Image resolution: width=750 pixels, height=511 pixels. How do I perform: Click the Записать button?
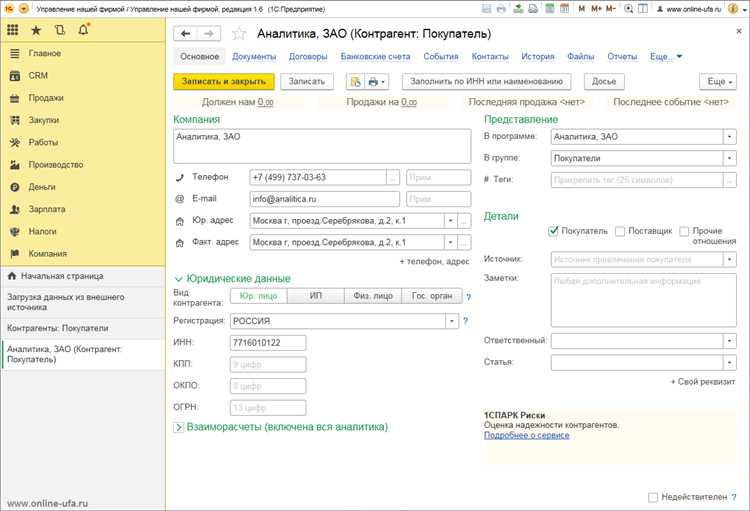307,82
